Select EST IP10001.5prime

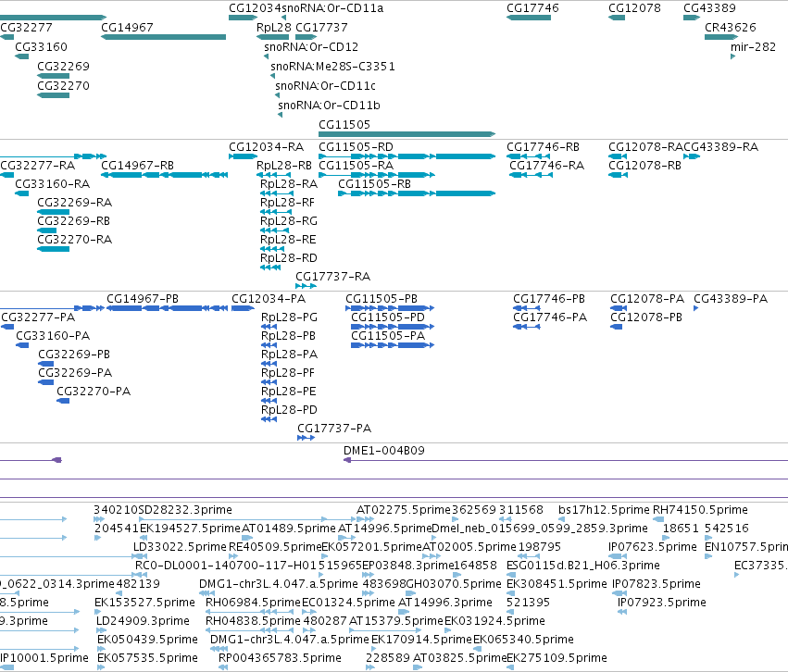click(x=44, y=658)
